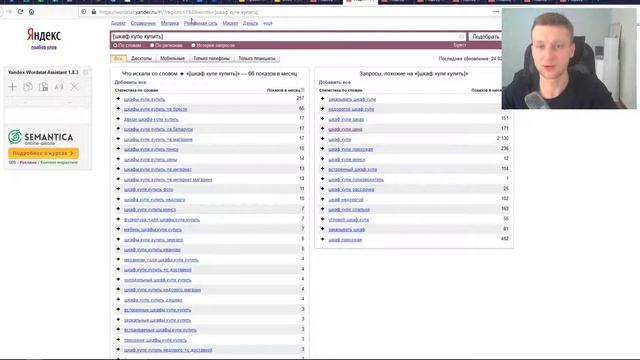Click the 'Подобрать' search button
Viewport: 640px width, 360px height.
tap(485, 36)
